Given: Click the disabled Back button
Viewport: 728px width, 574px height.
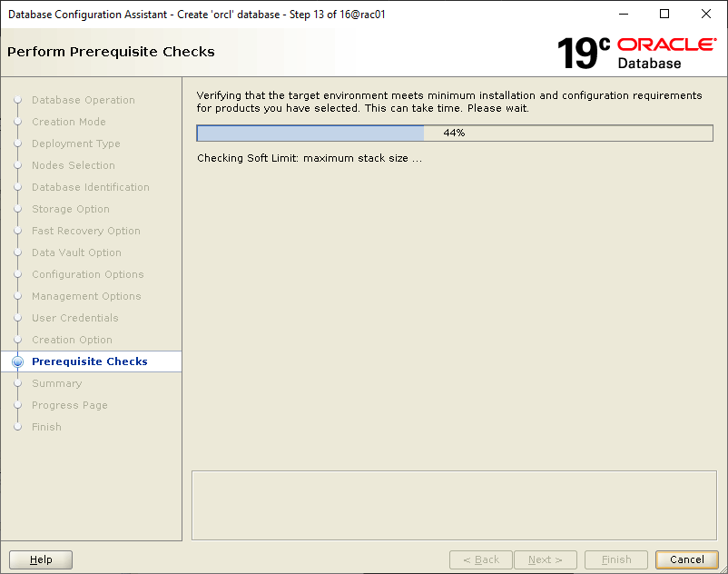Looking at the screenshot, I should pos(481,559).
